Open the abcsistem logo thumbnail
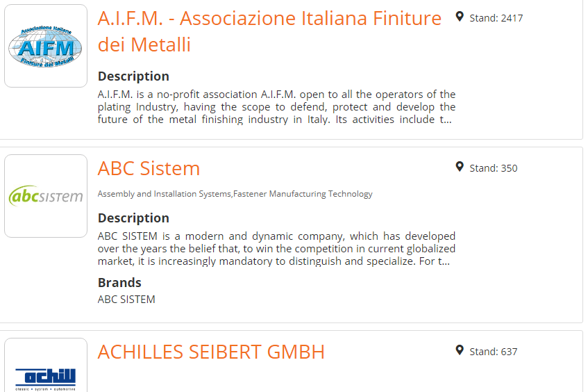Screen dimensions: 588x392 tap(46, 196)
